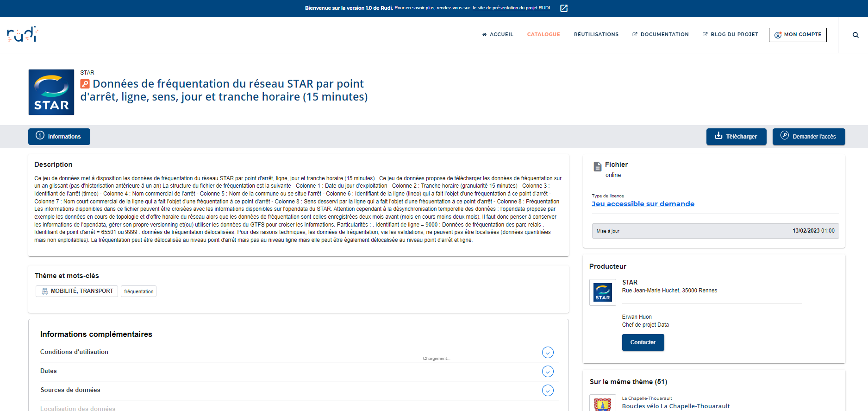Select the fréquentation keyword tag
868x411 pixels.
[138, 291]
